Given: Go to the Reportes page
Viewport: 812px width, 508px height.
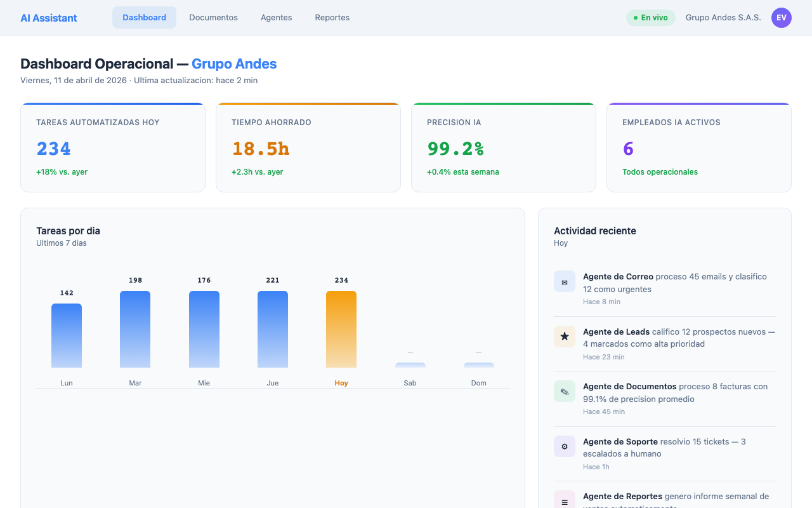Looking at the screenshot, I should 332,17.
